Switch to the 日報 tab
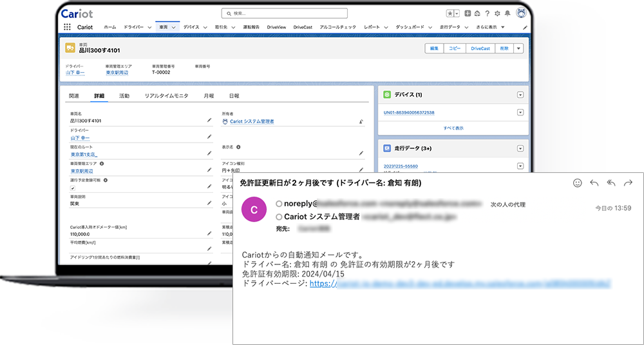The height and width of the screenshot is (345, 644). (x=234, y=96)
